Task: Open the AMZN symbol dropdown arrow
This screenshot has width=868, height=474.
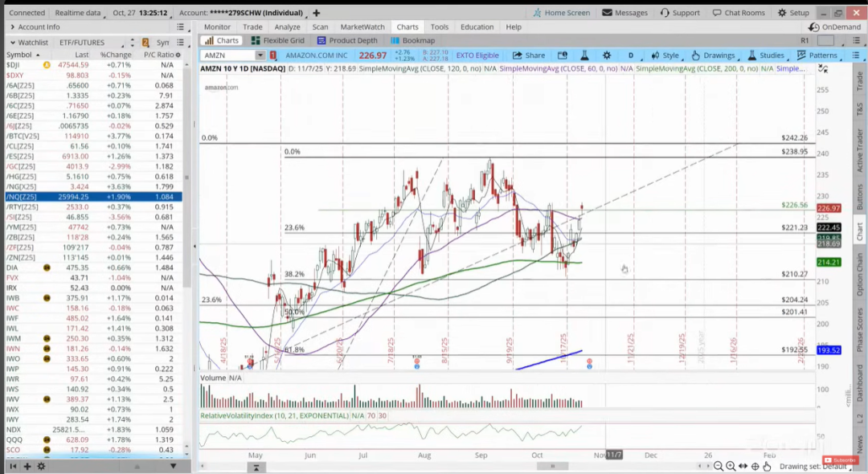Action: tap(260, 55)
